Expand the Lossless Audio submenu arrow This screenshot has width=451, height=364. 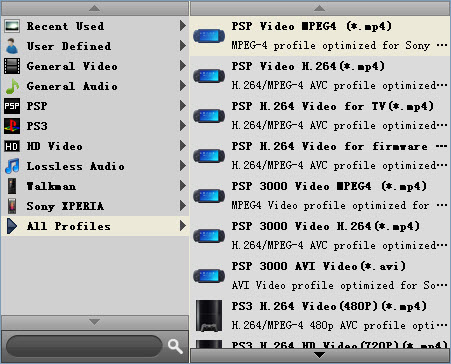tap(183, 166)
